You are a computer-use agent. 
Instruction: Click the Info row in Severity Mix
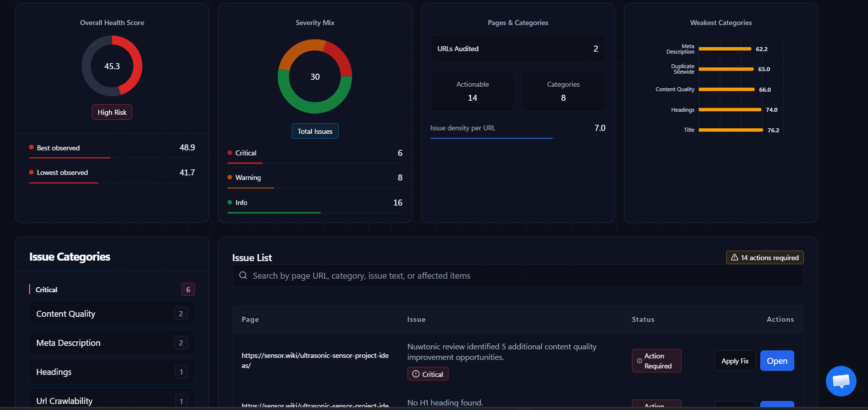[315, 202]
